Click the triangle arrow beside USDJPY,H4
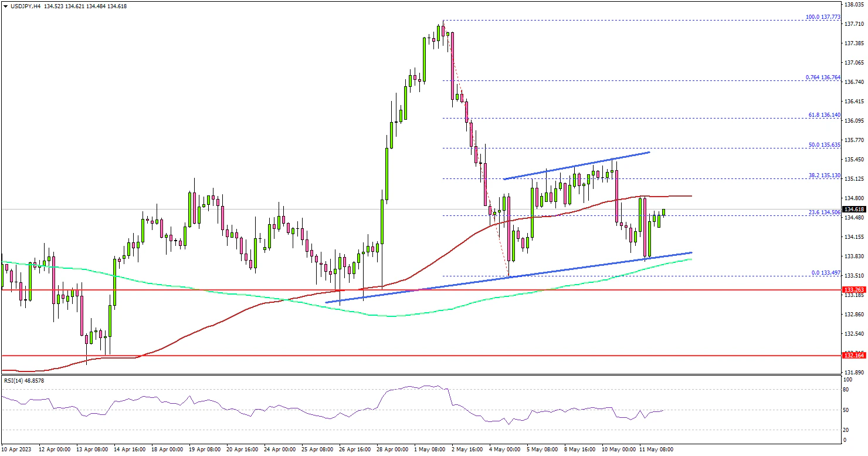 coord(5,6)
